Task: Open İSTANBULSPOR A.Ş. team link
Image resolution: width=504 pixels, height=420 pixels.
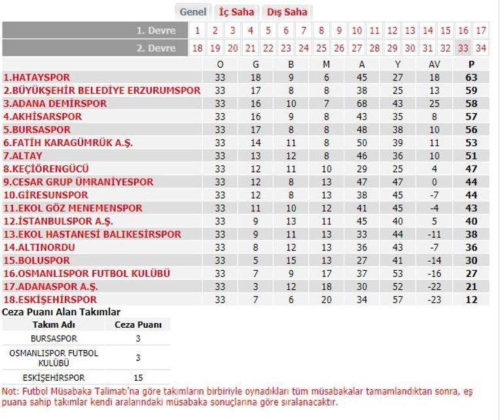Action: (x=58, y=221)
